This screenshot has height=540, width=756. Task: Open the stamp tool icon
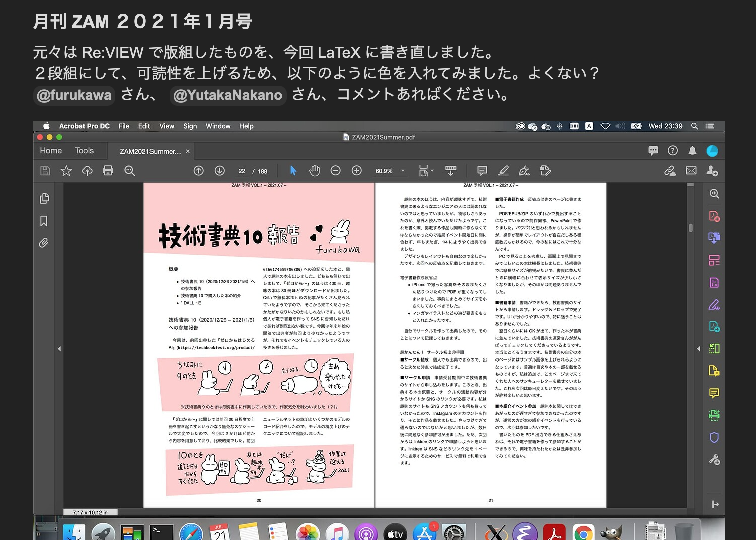point(545,171)
